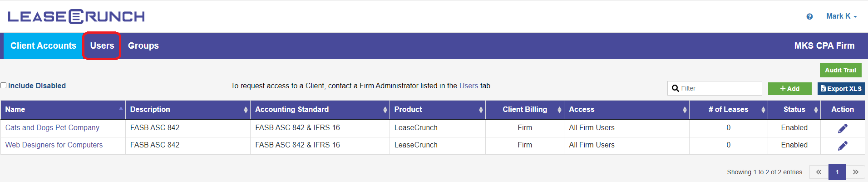Viewport: 868px width, 182px height.
Task: Click the Users link in access message
Action: (x=469, y=86)
